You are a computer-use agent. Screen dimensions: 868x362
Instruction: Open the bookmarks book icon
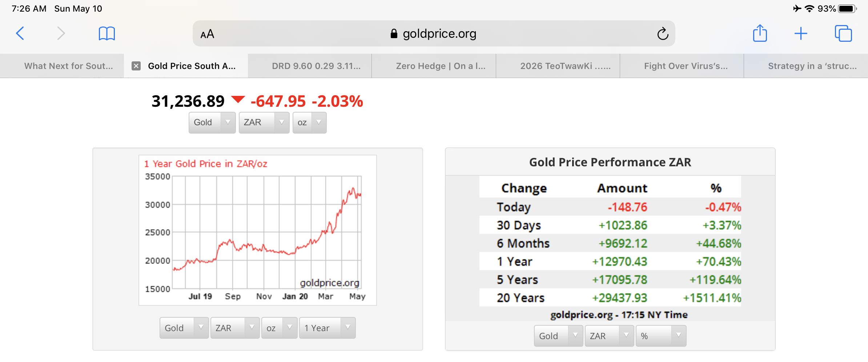(107, 33)
